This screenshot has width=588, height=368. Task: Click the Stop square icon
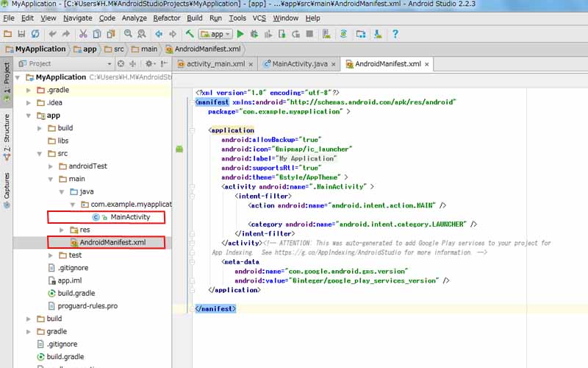309,34
